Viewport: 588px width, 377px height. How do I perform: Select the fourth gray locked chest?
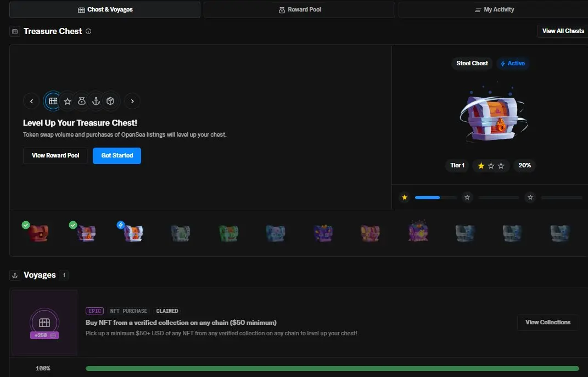181,233
